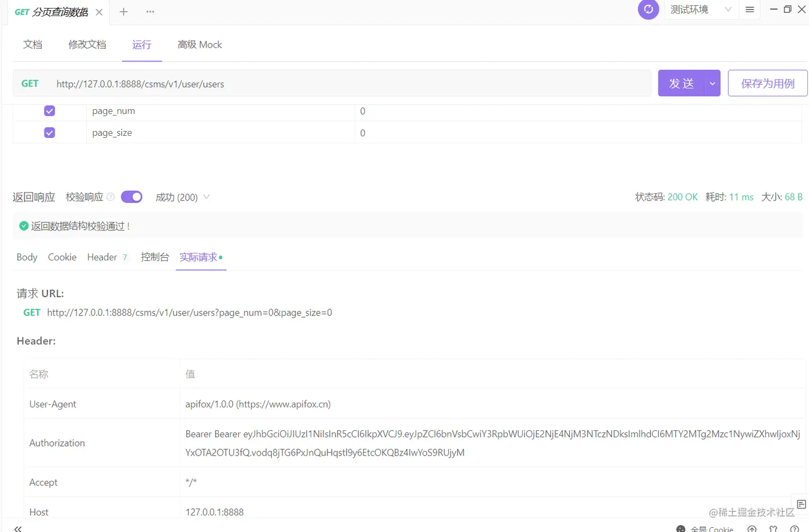Open the Header response tab

pos(107,257)
